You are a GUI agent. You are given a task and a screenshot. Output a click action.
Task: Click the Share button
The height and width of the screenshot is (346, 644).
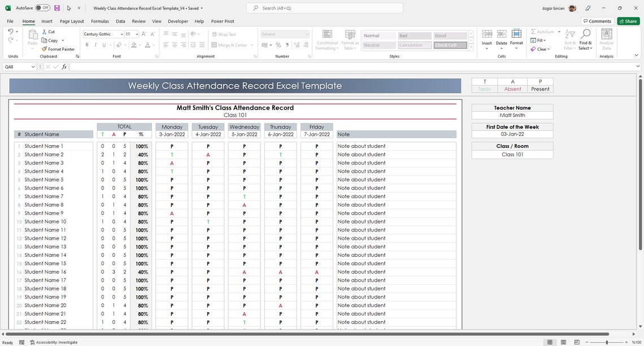point(628,20)
